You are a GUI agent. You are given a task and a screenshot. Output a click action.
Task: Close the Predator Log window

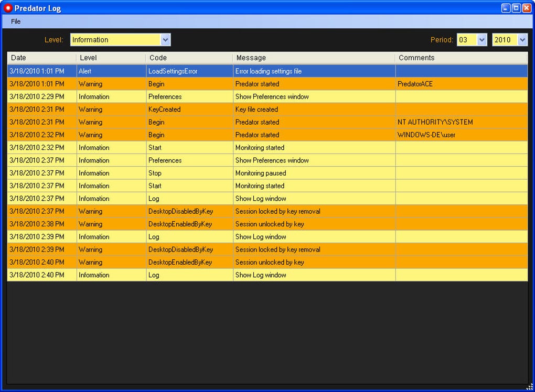527,8
